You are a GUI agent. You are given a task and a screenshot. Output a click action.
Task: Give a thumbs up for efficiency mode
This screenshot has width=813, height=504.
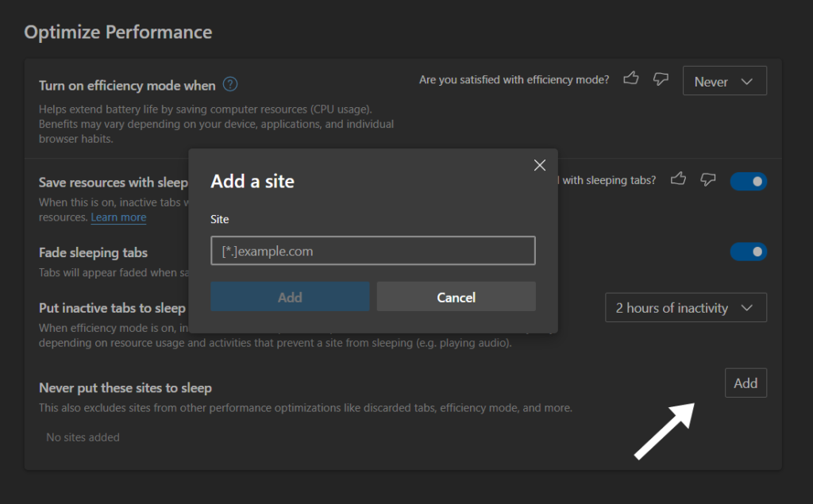(x=630, y=79)
